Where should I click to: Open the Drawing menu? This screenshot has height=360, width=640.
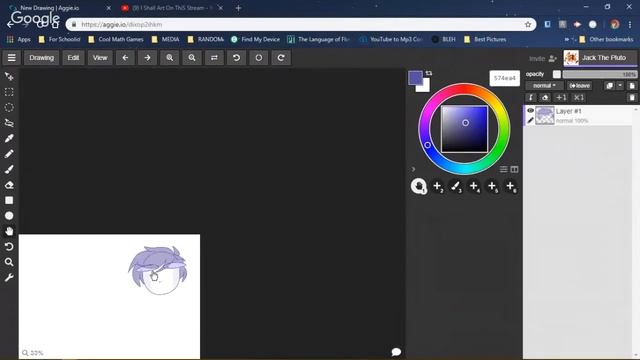pos(41,58)
